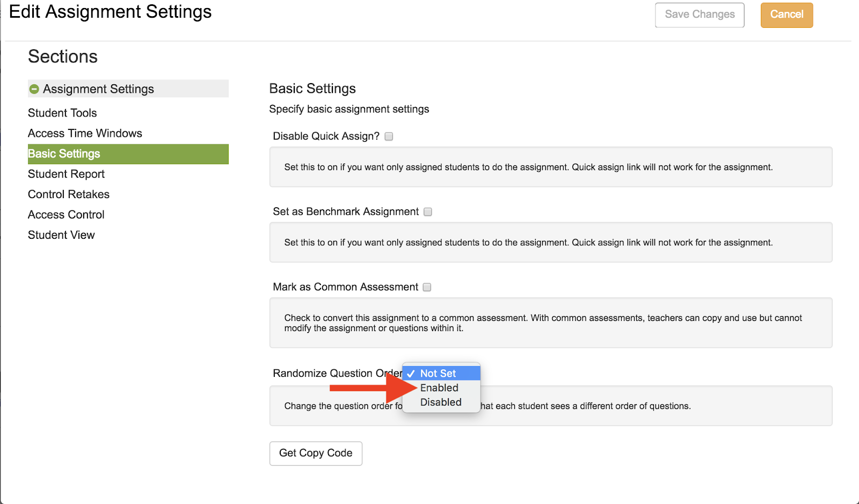Collapse the Assignment Settings section
This screenshot has width=859, height=504.
click(34, 89)
